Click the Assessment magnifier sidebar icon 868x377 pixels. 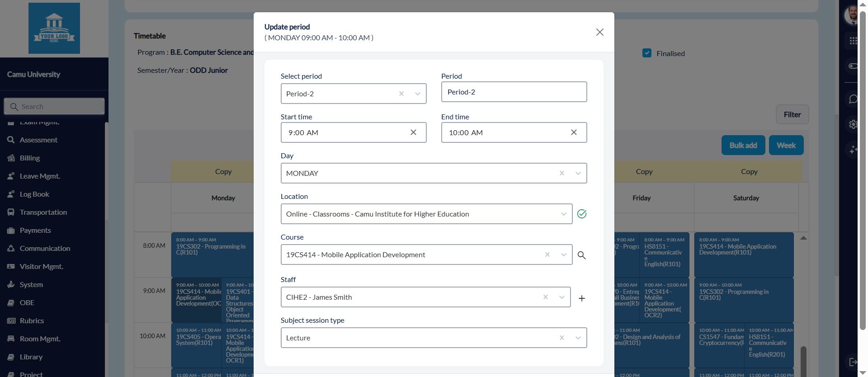(x=11, y=140)
